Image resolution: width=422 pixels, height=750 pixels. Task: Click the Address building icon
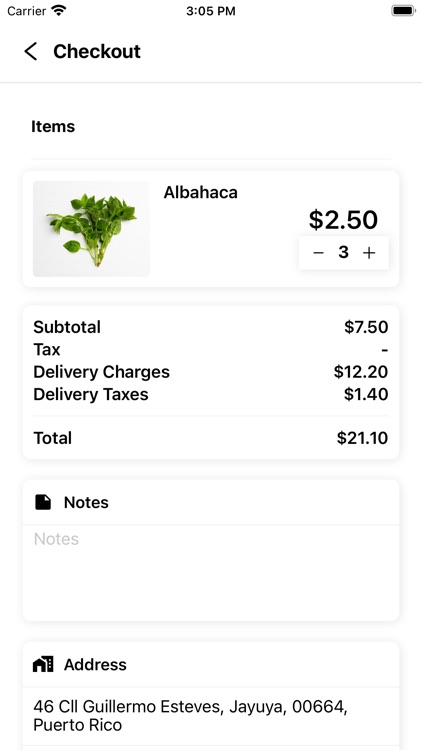click(43, 664)
